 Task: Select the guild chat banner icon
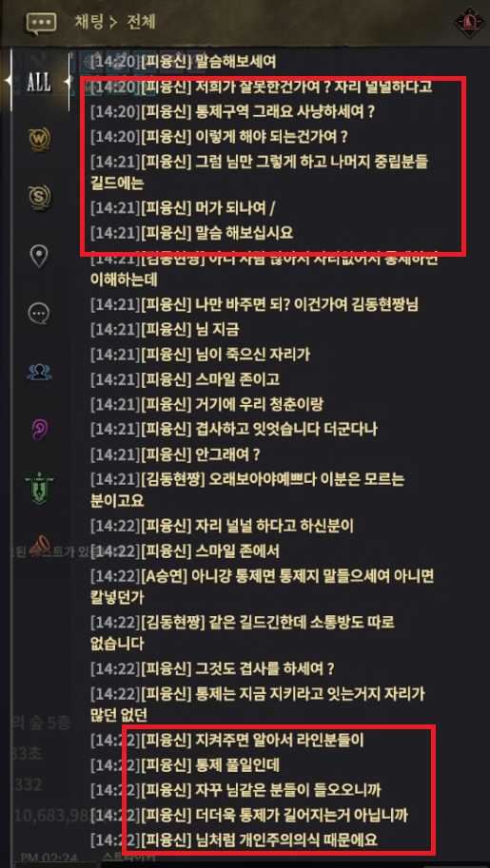pos(39,489)
